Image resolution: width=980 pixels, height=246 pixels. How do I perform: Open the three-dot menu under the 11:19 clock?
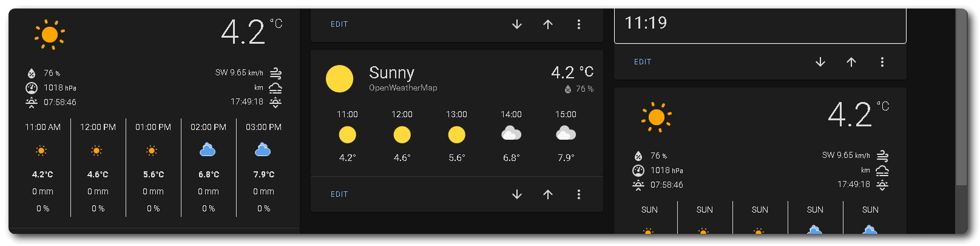tap(882, 62)
